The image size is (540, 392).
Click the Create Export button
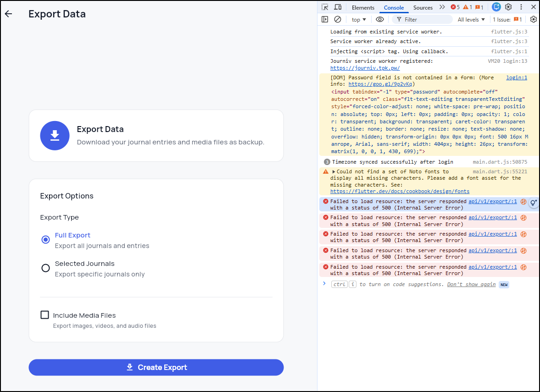point(156,367)
